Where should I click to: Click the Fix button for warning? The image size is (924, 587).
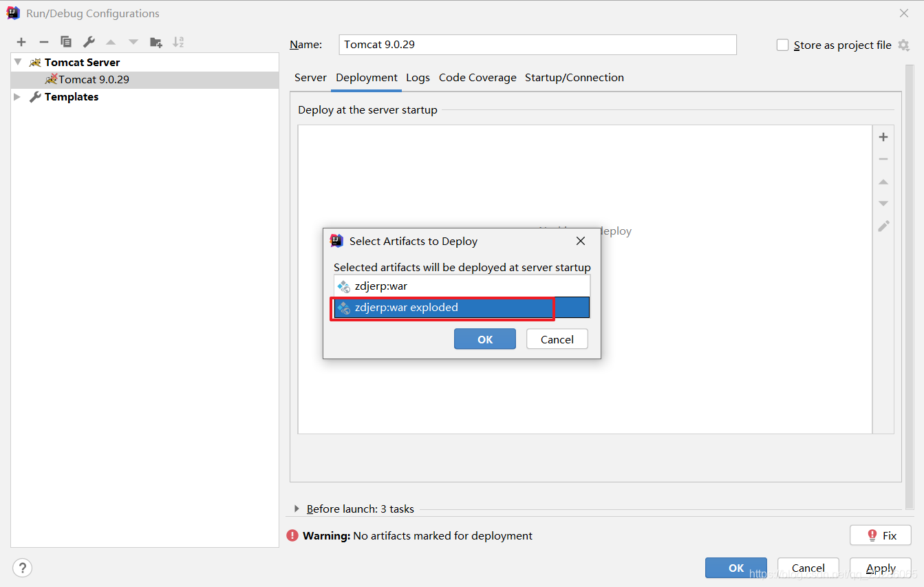coord(881,535)
